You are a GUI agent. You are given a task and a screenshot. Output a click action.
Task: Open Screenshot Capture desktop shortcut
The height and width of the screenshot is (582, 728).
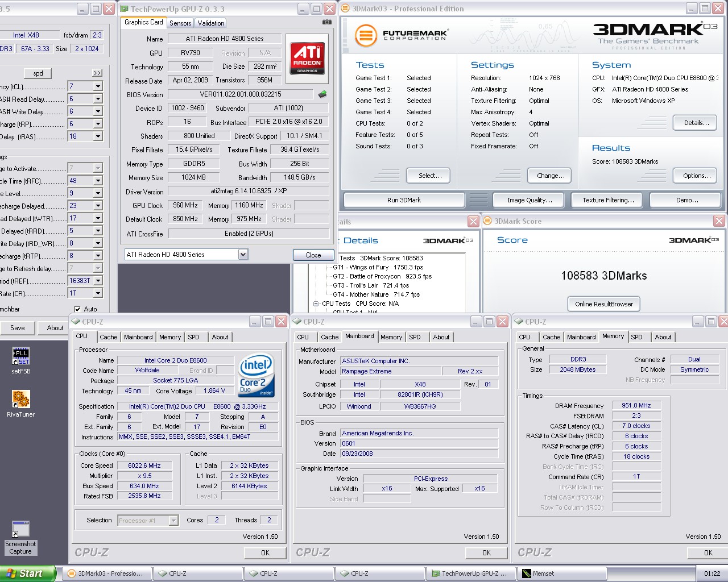(x=20, y=538)
